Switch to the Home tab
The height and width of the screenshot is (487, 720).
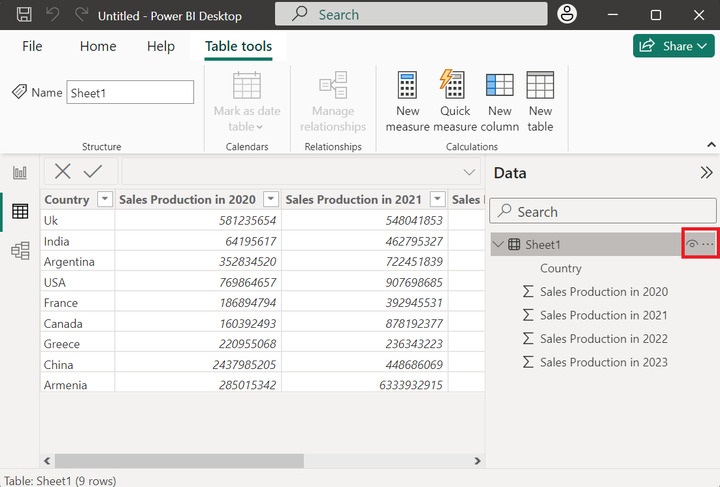[x=98, y=46]
